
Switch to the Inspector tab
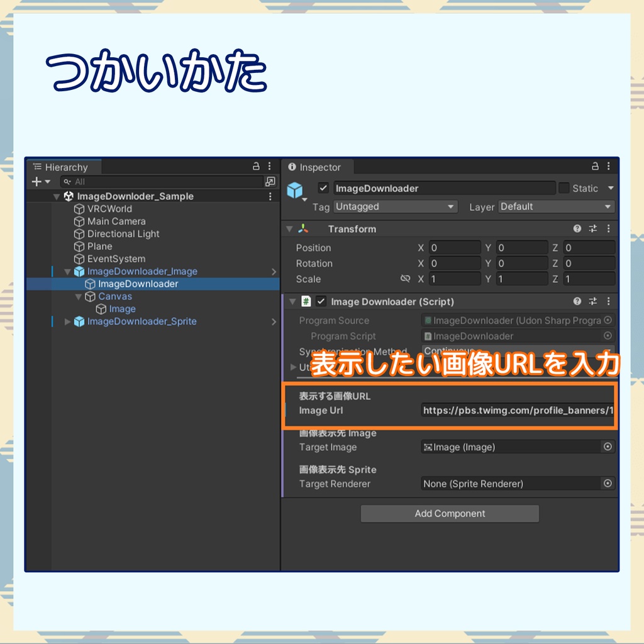pos(318,167)
